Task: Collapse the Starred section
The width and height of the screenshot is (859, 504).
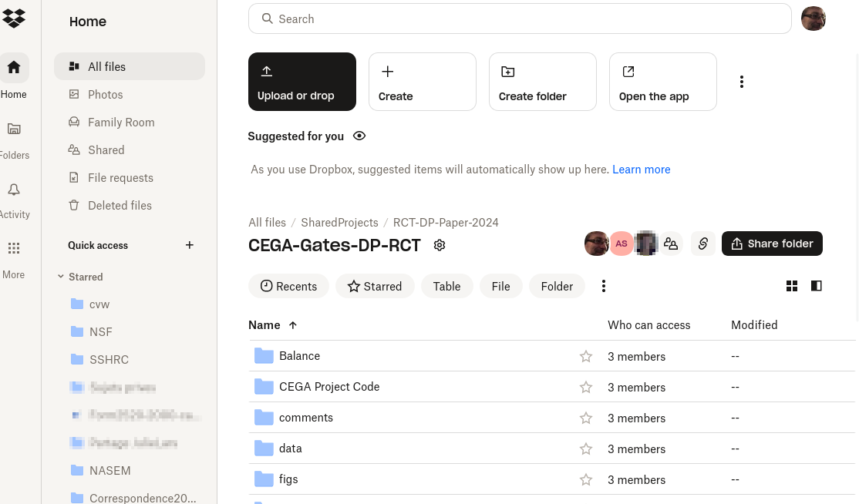Action: (61, 277)
